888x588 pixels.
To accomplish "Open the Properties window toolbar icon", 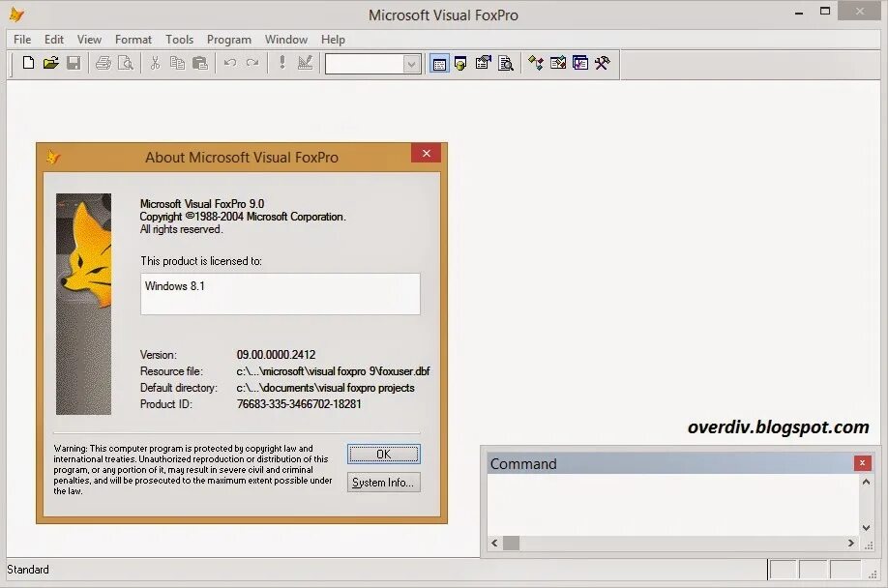I will (483, 64).
